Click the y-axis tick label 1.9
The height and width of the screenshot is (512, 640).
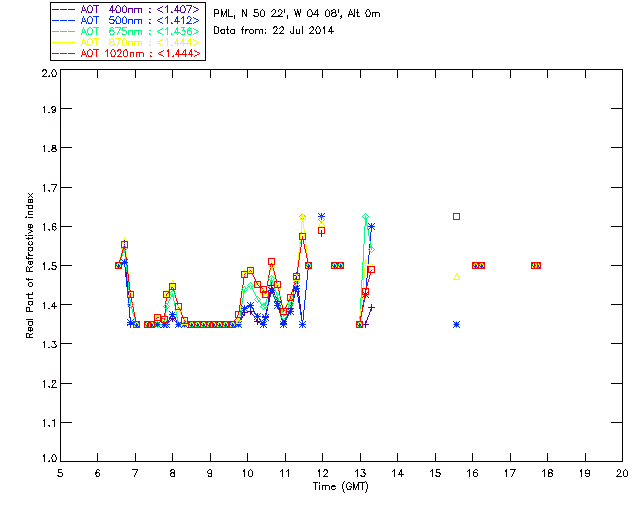pos(49,109)
